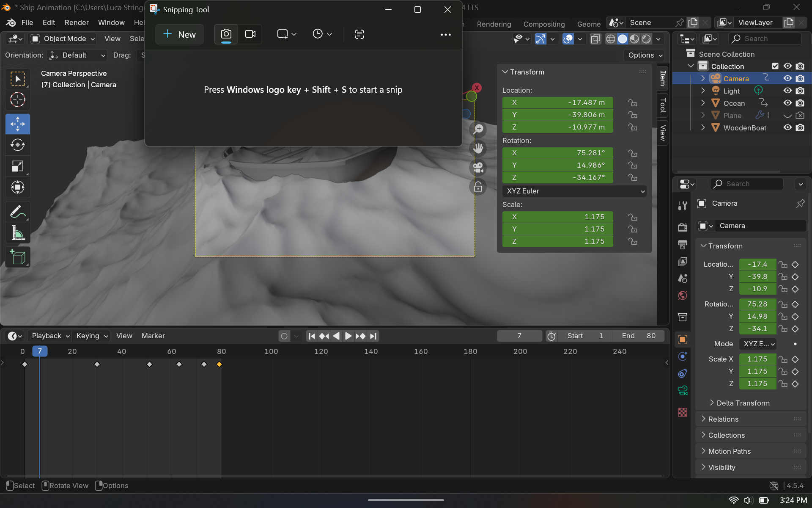Toggle camera view button in viewport
Viewport: 812px width, 508px height.
coord(478,168)
